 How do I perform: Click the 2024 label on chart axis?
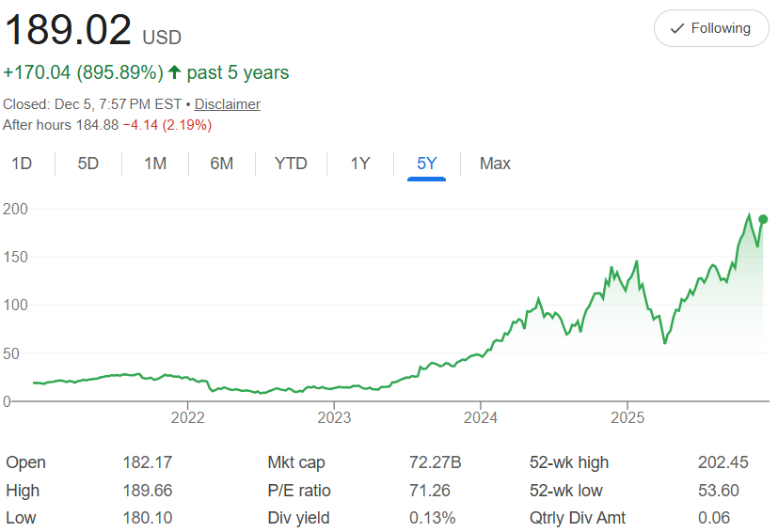pyautogui.click(x=481, y=417)
